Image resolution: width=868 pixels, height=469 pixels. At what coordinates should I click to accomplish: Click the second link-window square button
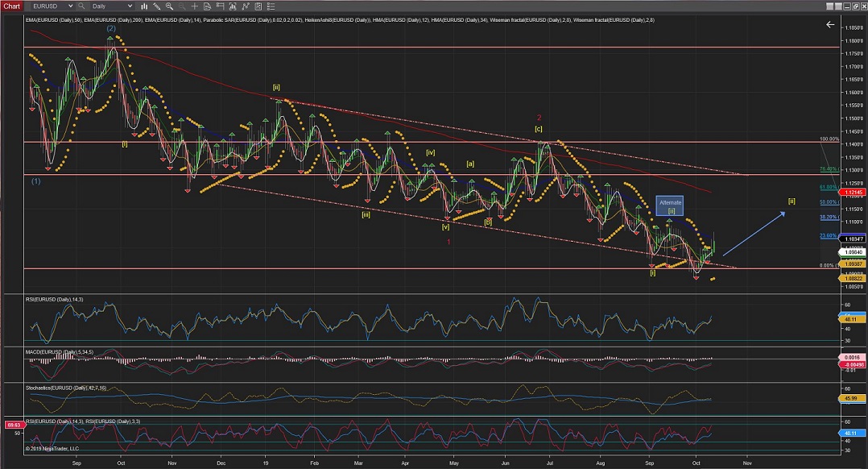(x=839, y=6)
